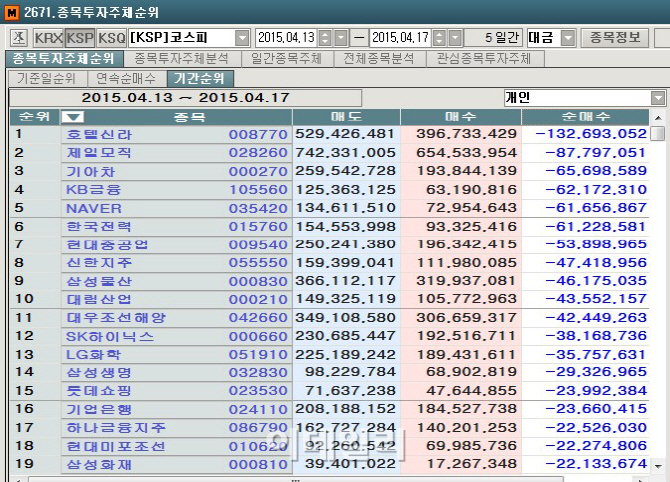Click the table scrollbar up arrow
This screenshot has width=670, height=482.
tap(658, 117)
